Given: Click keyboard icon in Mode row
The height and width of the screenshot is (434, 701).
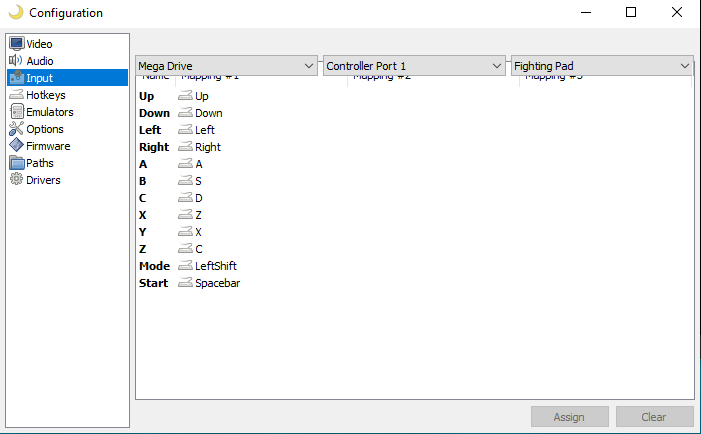Looking at the screenshot, I should pos(185,265).
